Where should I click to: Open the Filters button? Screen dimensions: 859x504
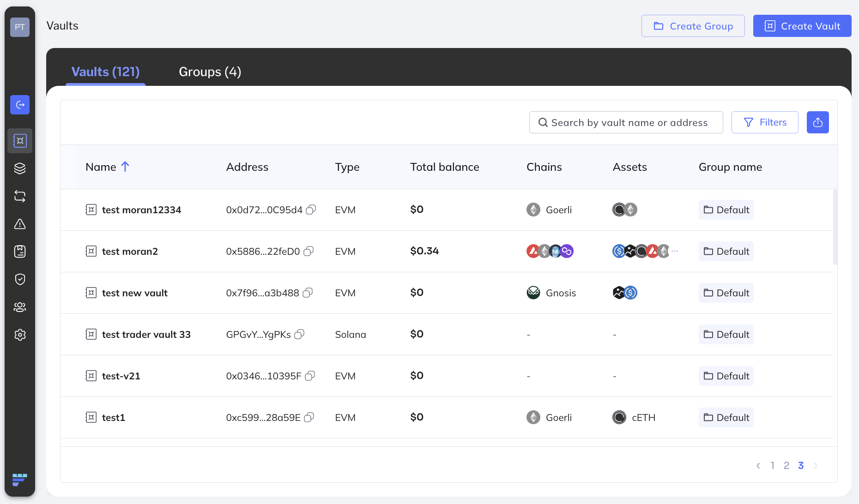[x=765, y=122]
